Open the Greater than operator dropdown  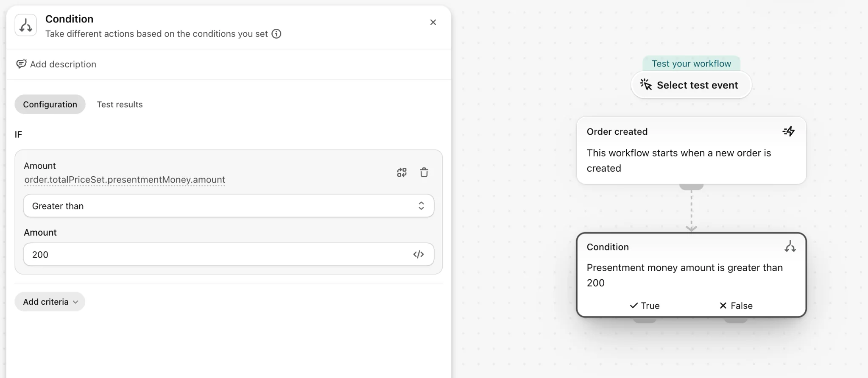[229, 206]
